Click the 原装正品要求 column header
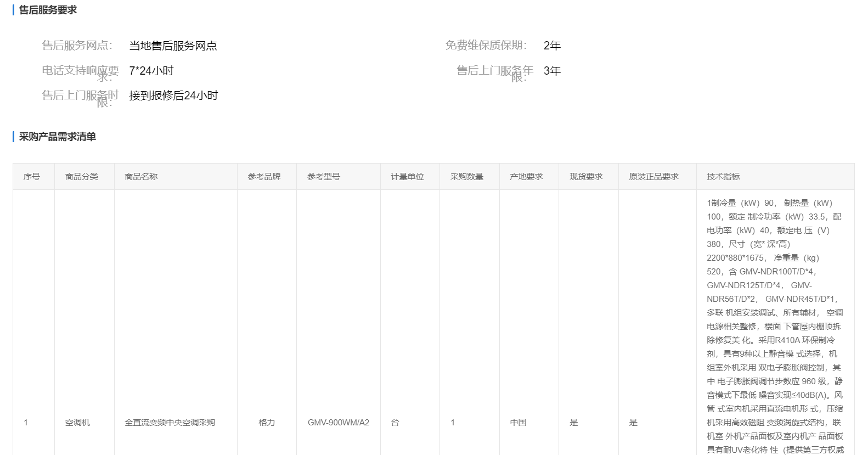This screenshot has width=868, height=455. point(653,177)
